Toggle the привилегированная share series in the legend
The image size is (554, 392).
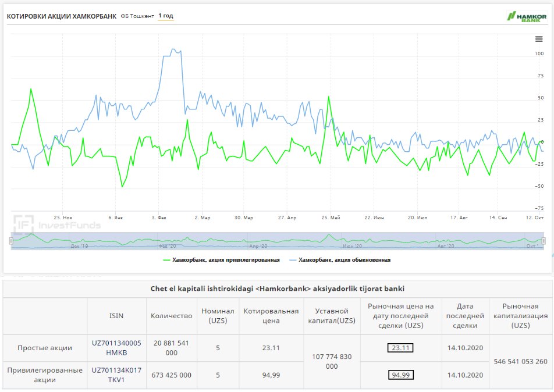[221, 260]
